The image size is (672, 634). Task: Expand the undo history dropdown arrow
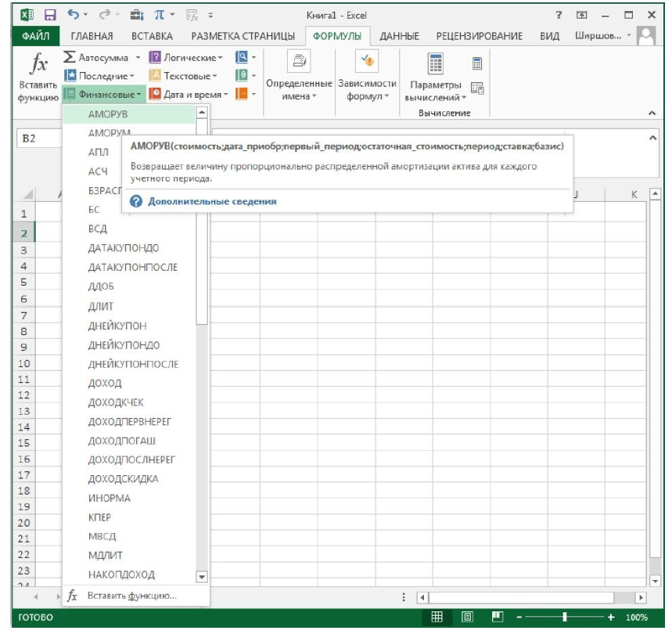coord(86,15)
